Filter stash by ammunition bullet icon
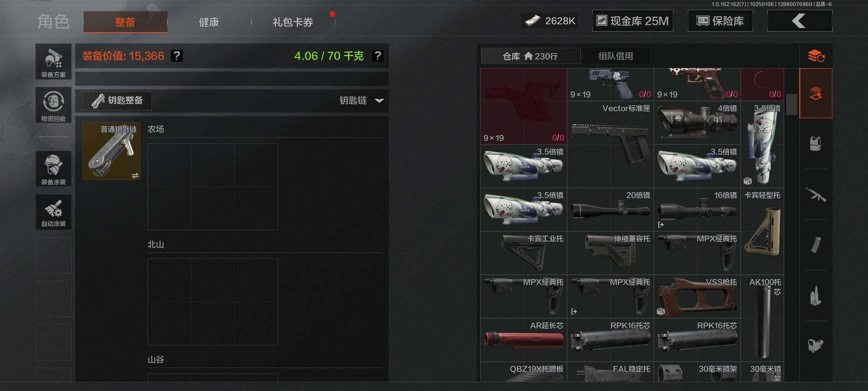The height and width of the screenshot is (391, 868). pos(816,296)
